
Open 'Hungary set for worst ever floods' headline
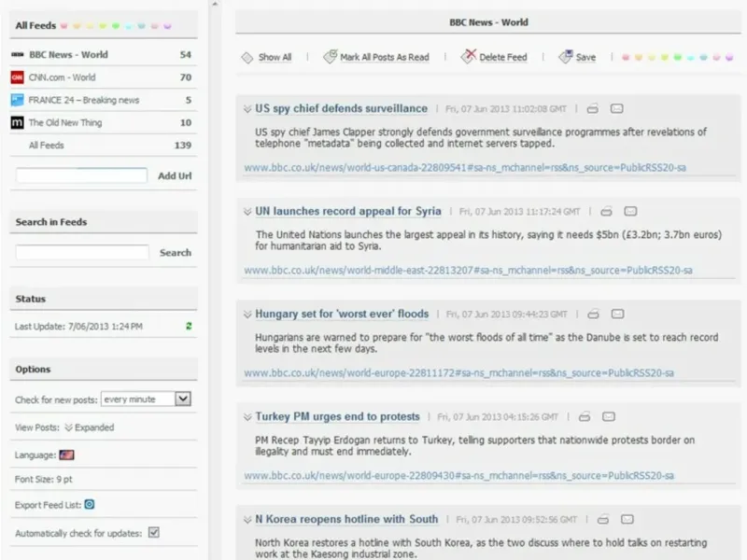342,315
